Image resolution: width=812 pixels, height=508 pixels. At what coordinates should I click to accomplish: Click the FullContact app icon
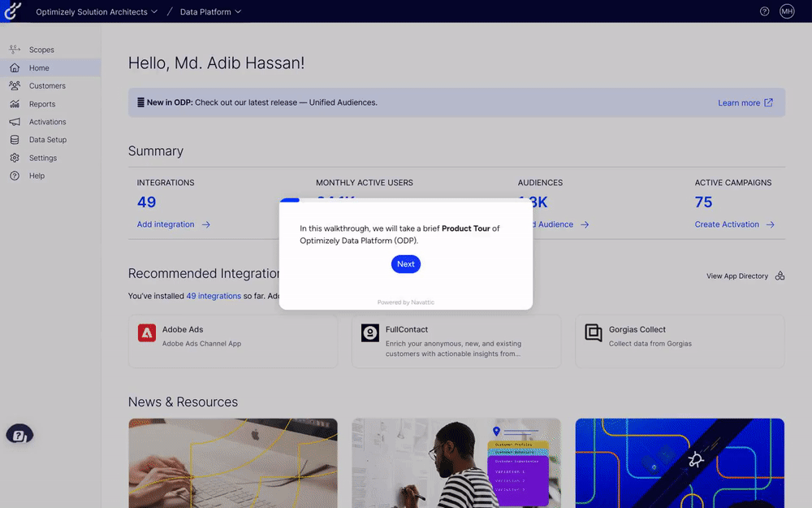tap(370, 333)
